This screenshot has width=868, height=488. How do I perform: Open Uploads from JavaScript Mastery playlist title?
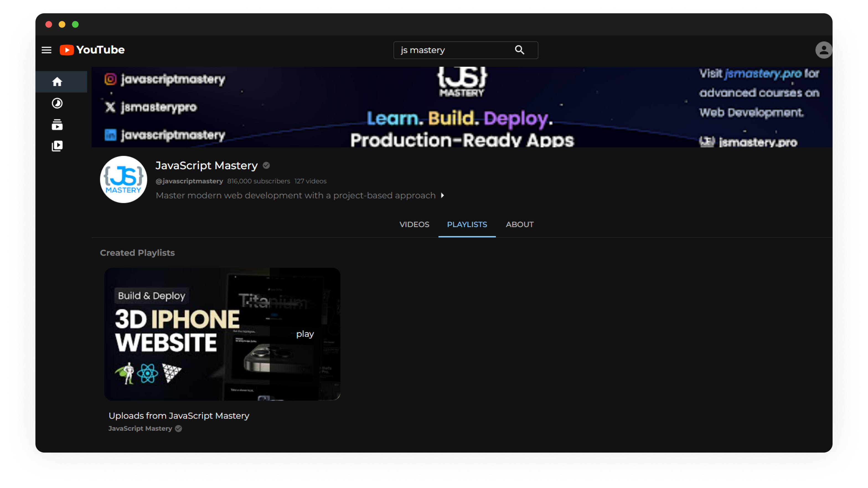[x=179, y=416]
